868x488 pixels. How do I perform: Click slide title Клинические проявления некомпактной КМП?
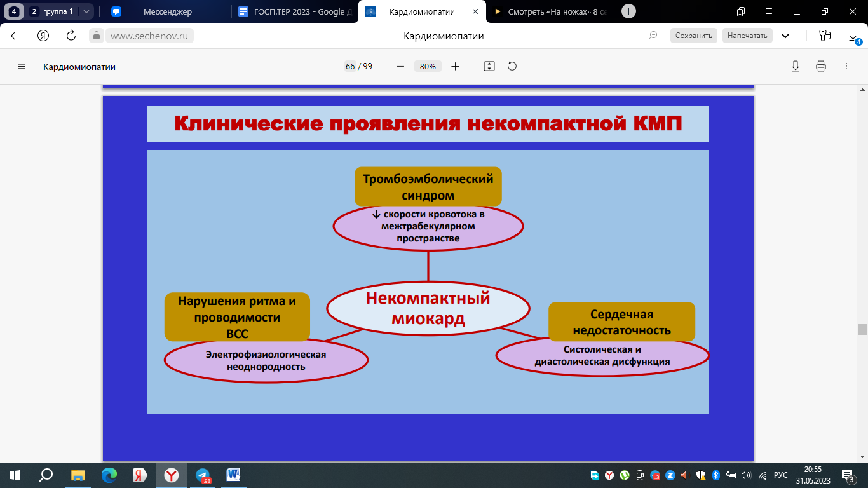point(428,123)
